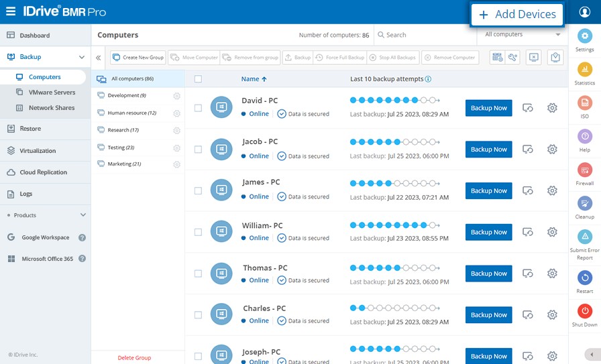Click Backup Now for Charles - PC
This screenshot has width=601, height=364.
489,314
